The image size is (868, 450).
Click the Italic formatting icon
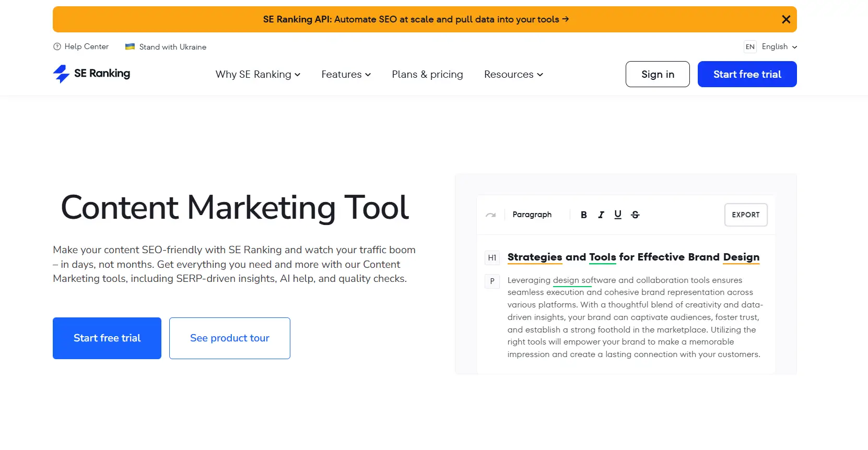click(x=601, y=215)
